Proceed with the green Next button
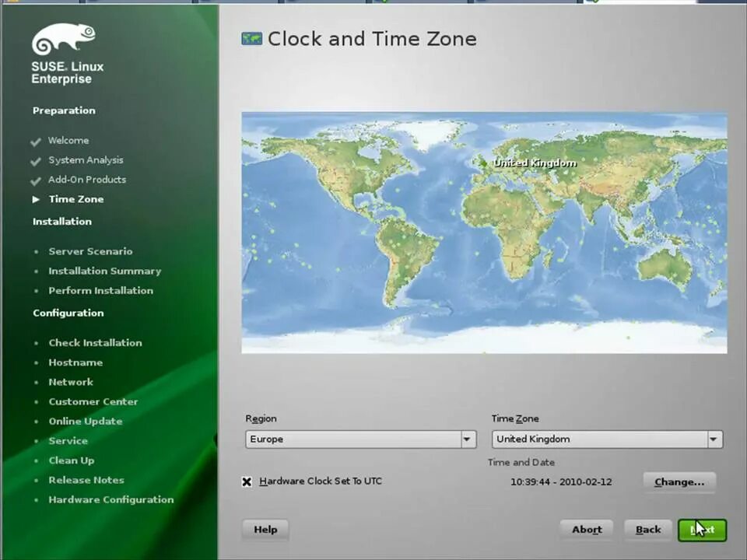The image size is (747, 560). pyautogui.click(x=702, y=530)
